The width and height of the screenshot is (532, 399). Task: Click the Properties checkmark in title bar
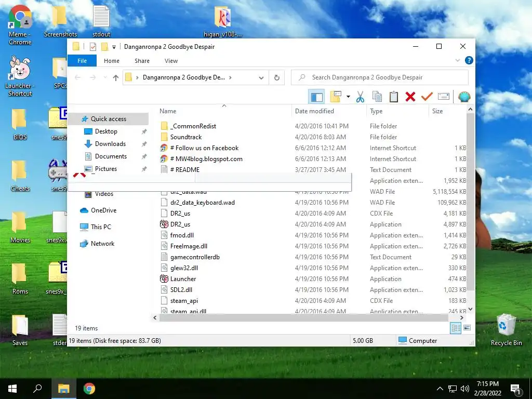pos(93,47)
